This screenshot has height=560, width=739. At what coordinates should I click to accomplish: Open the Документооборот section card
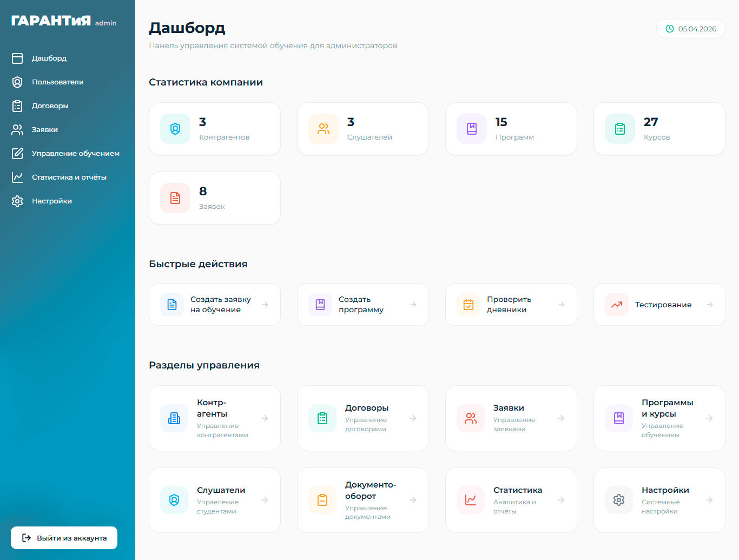tap(363, 500)
